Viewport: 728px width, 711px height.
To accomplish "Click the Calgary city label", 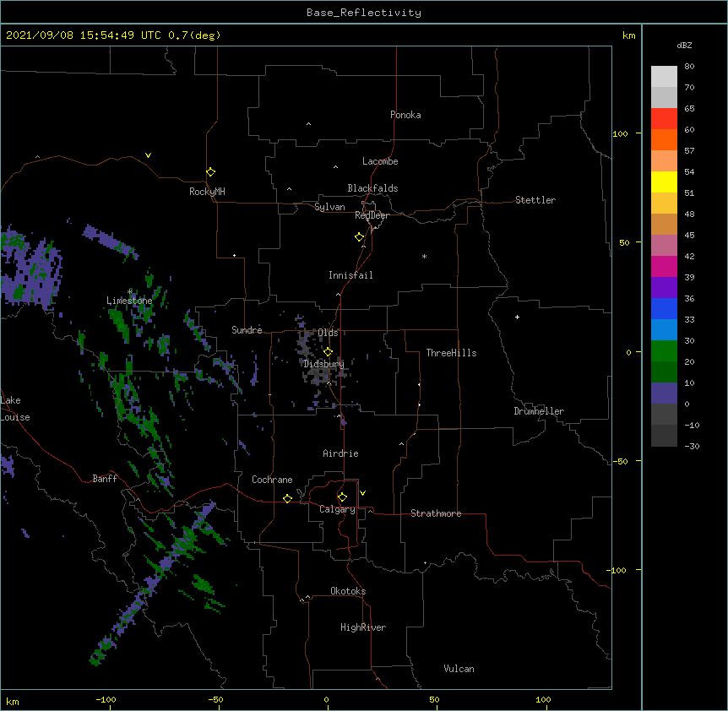I will coord(337,509).
